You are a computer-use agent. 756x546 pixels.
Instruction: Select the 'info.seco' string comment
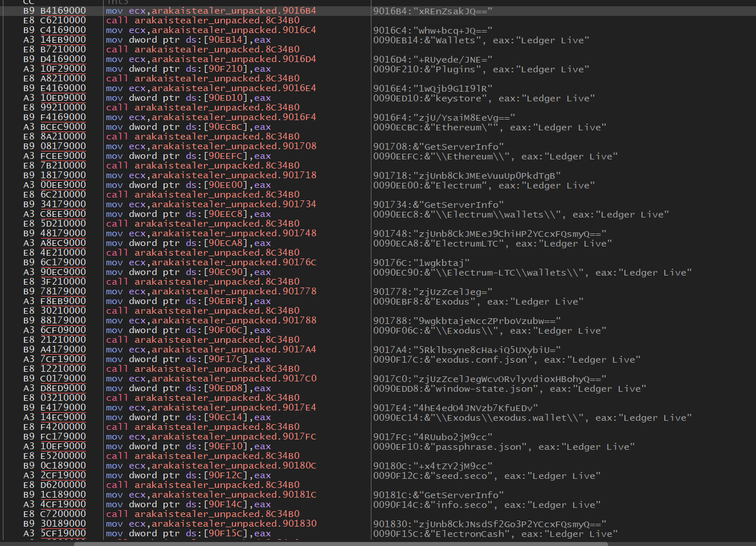coord(450,504)
